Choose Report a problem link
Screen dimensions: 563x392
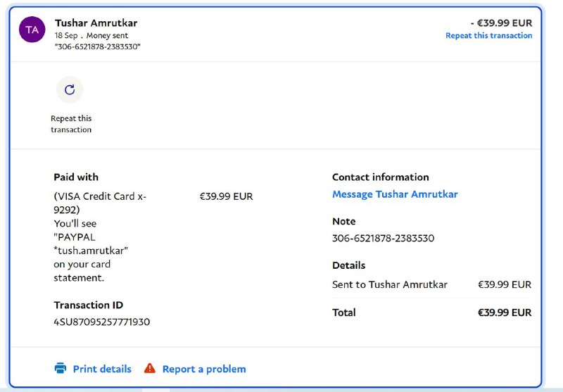[204, 369]
